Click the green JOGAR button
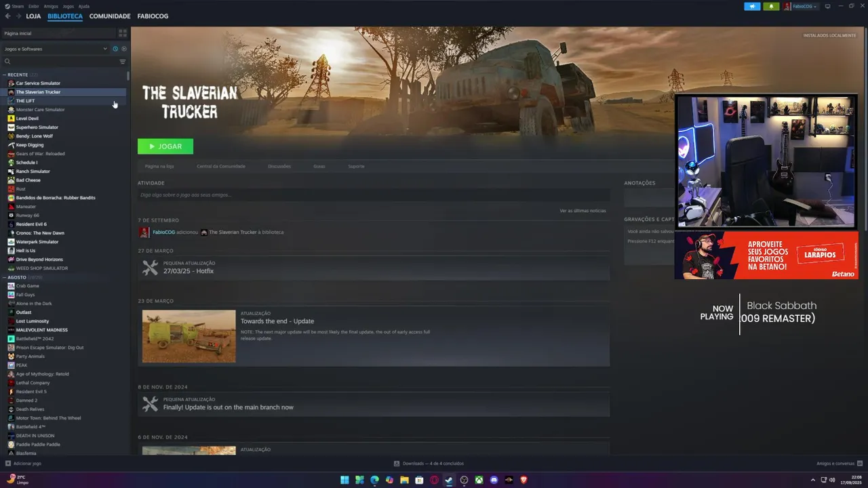Viewport: 868px width, 488px height. click(x=165, y=146)
